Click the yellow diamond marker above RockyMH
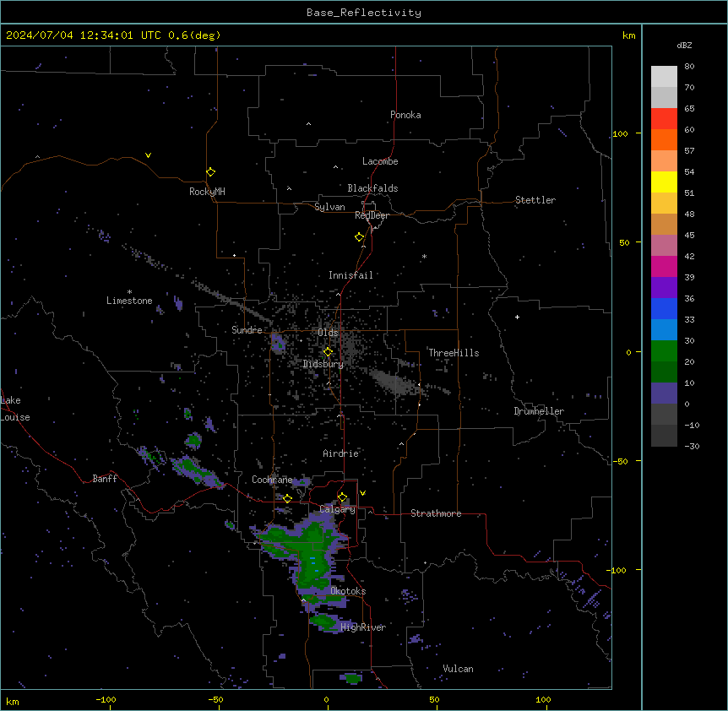Viewport: 728px width, 711px height. 211,172
